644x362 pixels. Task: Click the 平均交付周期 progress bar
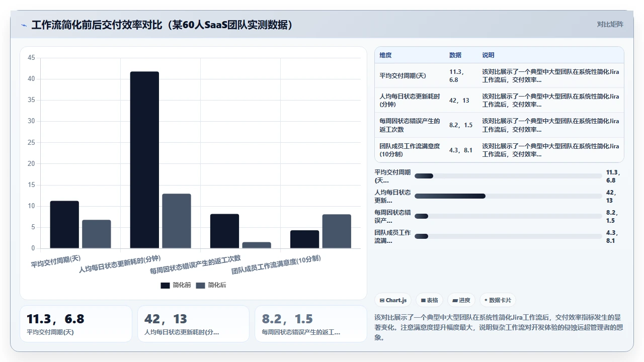508,176
